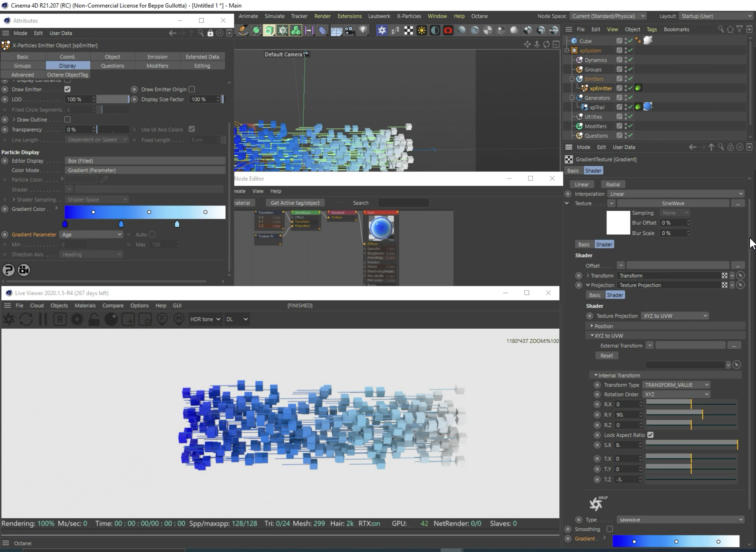This screenshot has height=552, width=756.
Task: Click the Reset button under XYZ to UVW
Action: click(x=606, y=356)
